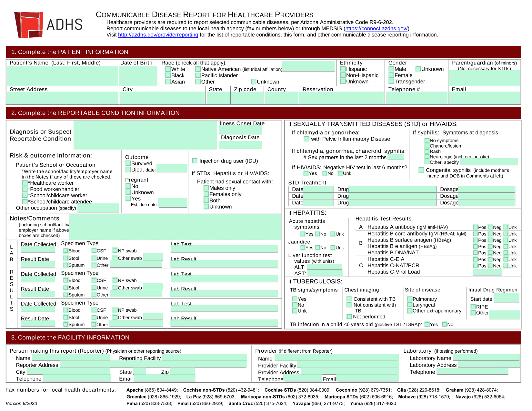Click the first STD Treatment Drug field
The image size is (532, 411).
point(392,189)
